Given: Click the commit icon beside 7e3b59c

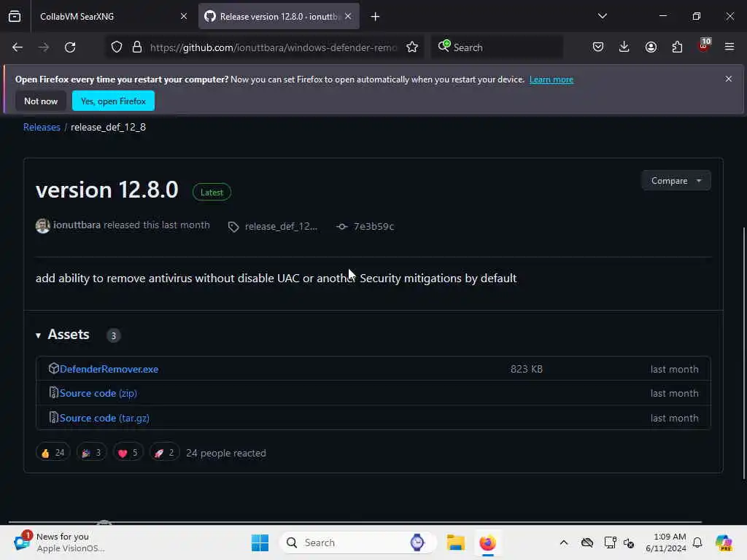Looking at the screenshot, I should (341, 227).
